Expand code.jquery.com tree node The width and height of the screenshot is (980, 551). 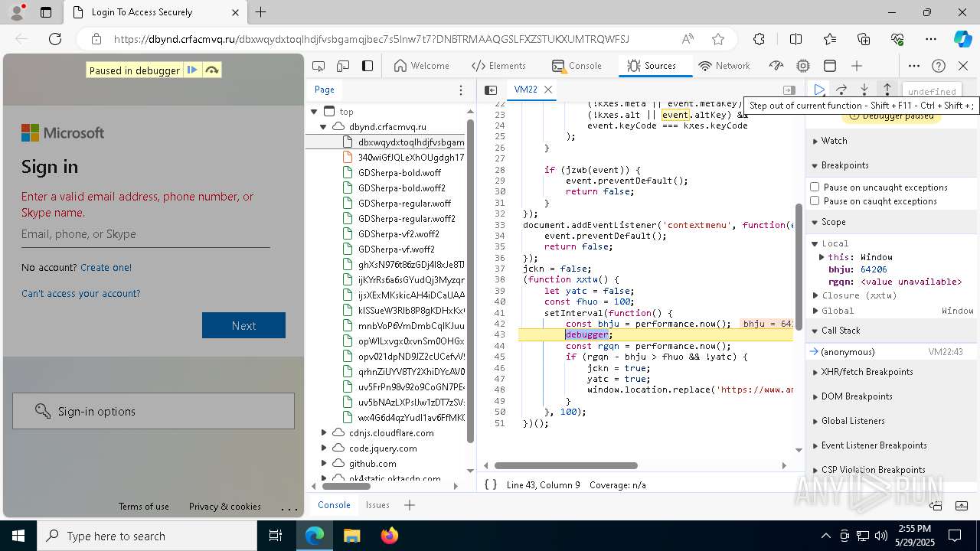(x=324, y=448)
